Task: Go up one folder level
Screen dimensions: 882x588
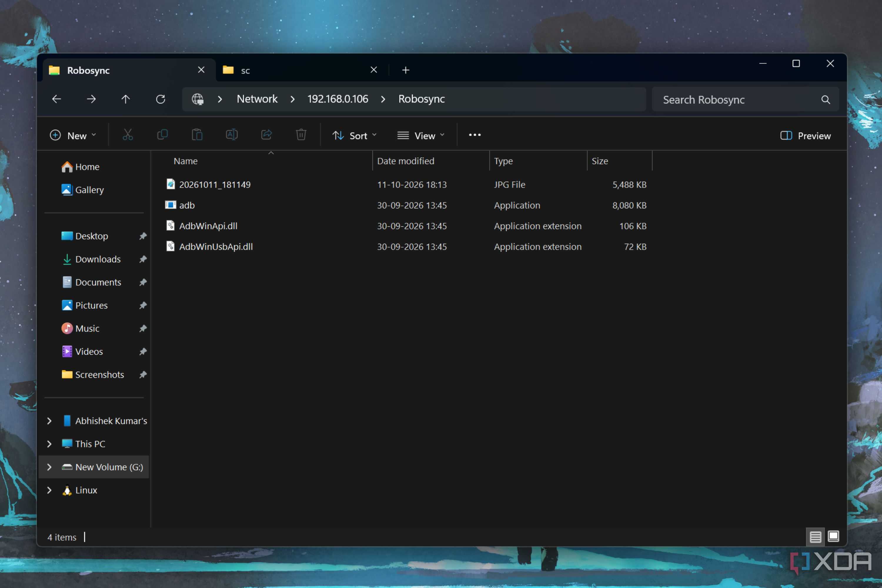Action: (x=126, y=99)
